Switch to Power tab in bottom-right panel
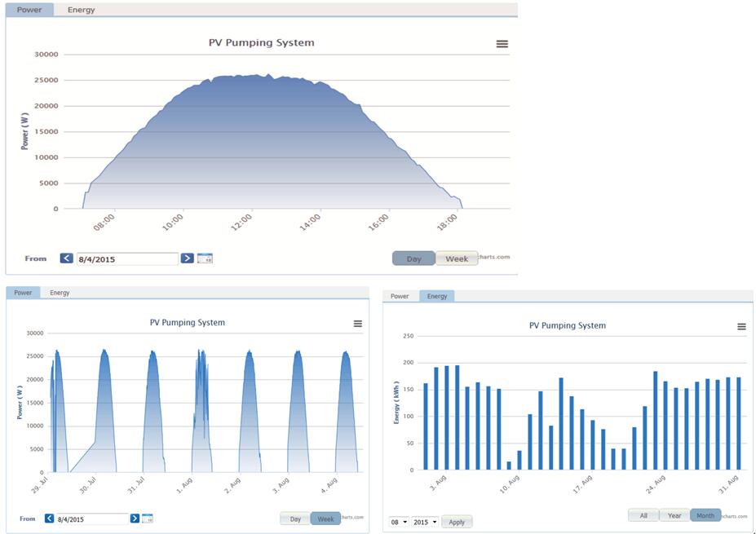Image resolution: width=756 pixels, height=534 pixels. 400,296
